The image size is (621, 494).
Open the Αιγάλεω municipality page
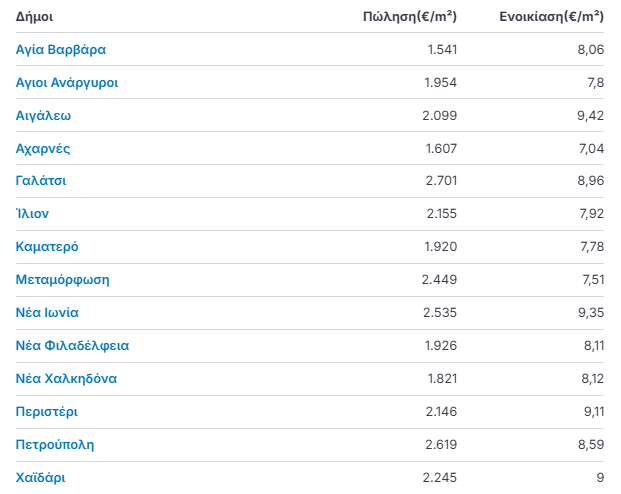(44, 115)
